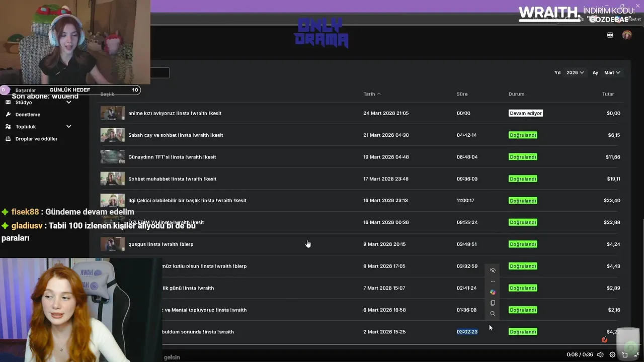Open the profile avatar menu

click(626, 35)
